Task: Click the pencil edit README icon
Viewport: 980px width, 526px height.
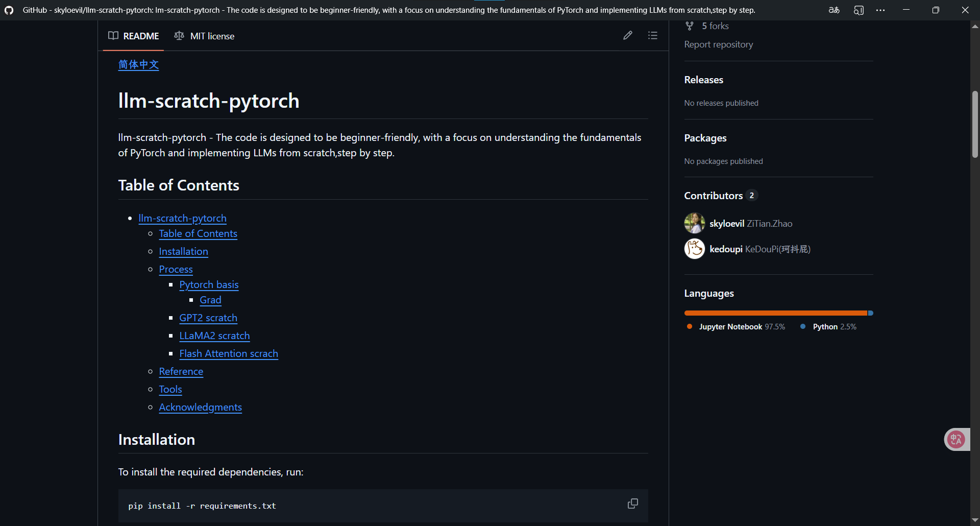Action: coord(628,35)
